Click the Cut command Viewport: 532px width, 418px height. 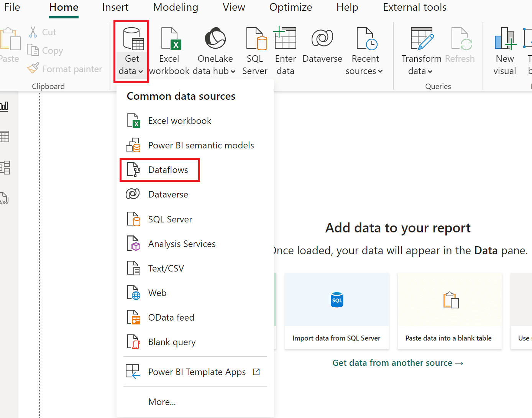[x=43, y=32]
